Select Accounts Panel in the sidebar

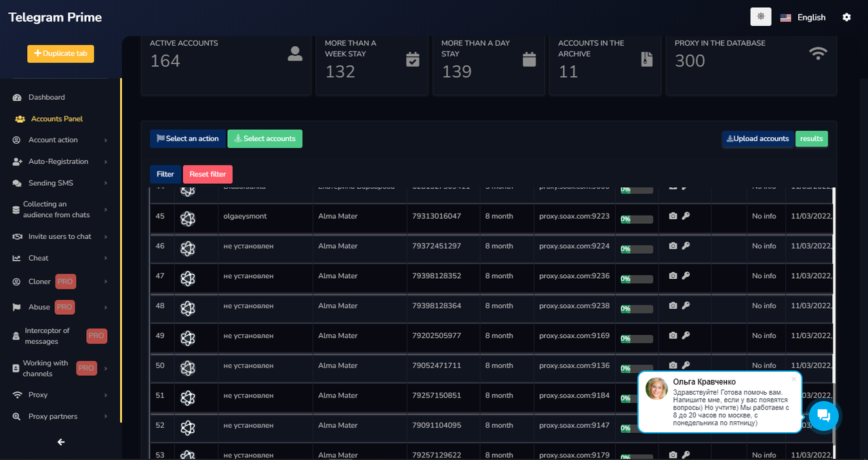pyautogui.click(x=56, y=119)
